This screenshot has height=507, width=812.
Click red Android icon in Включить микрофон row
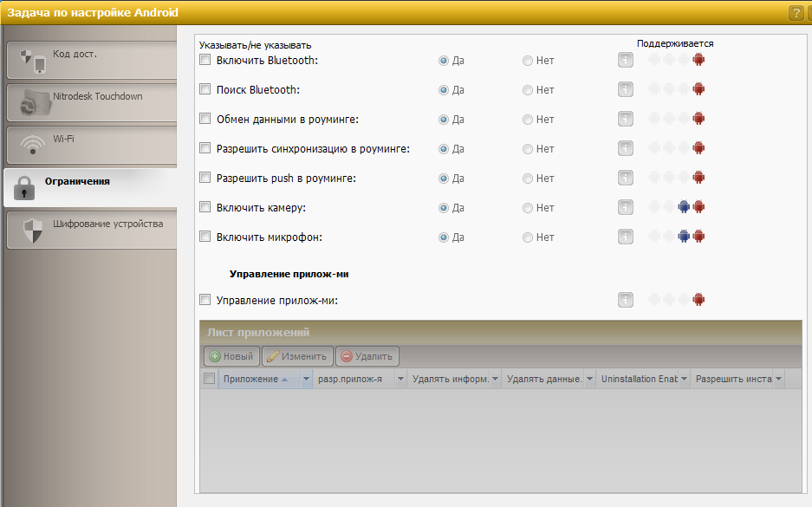pyautogui.click(x=698, y=237)
